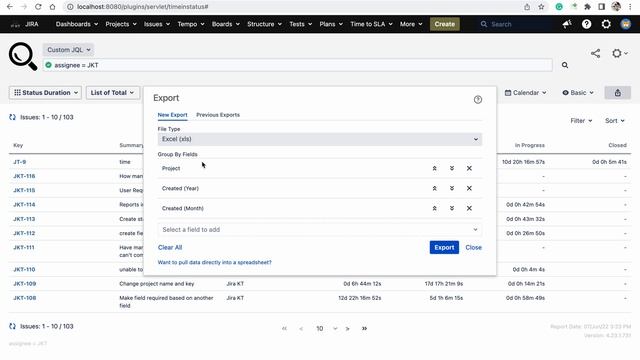Open issue JKT-116
640x360 pixels.
(24, 176)
